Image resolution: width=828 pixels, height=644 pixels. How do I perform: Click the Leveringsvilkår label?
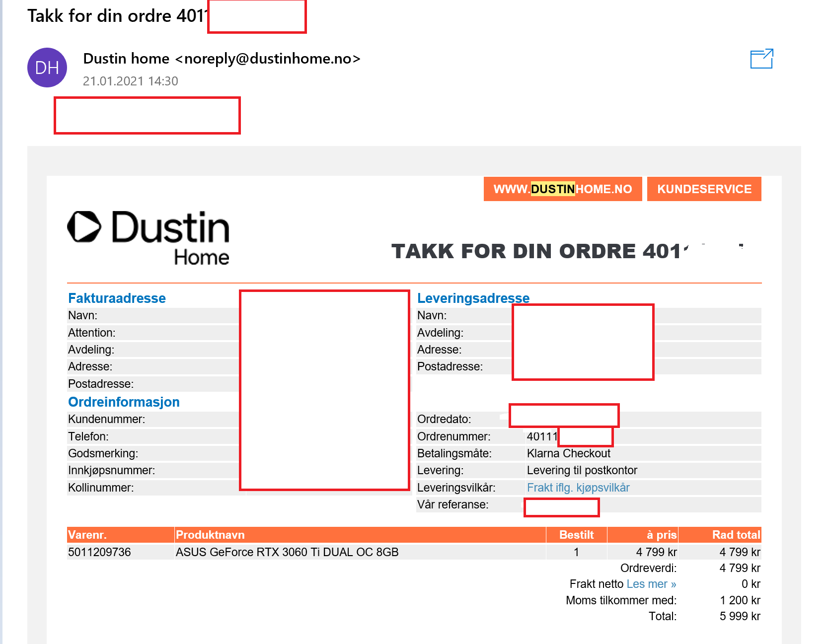click(x=456, y=488)
